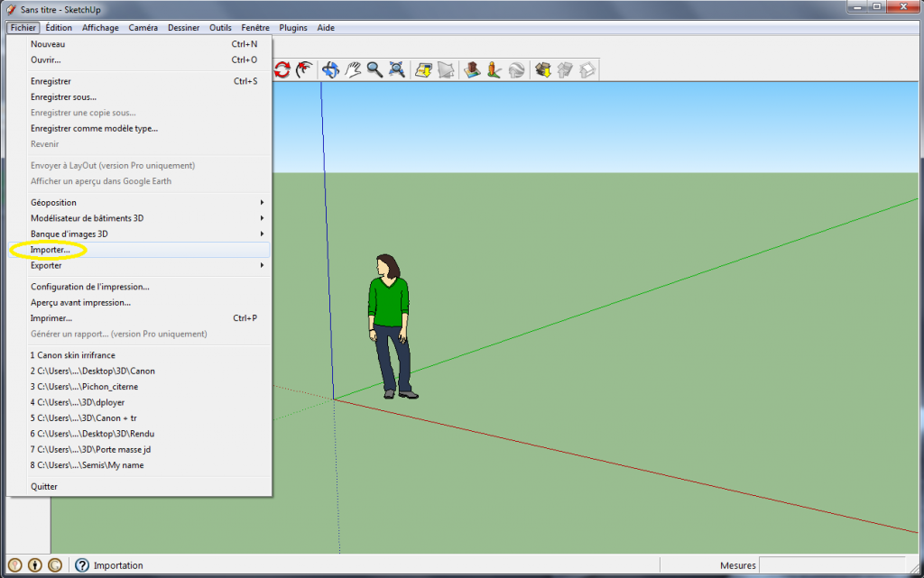Click the Add New Building icon
This screenshot has height=578, width=924.
472,70
